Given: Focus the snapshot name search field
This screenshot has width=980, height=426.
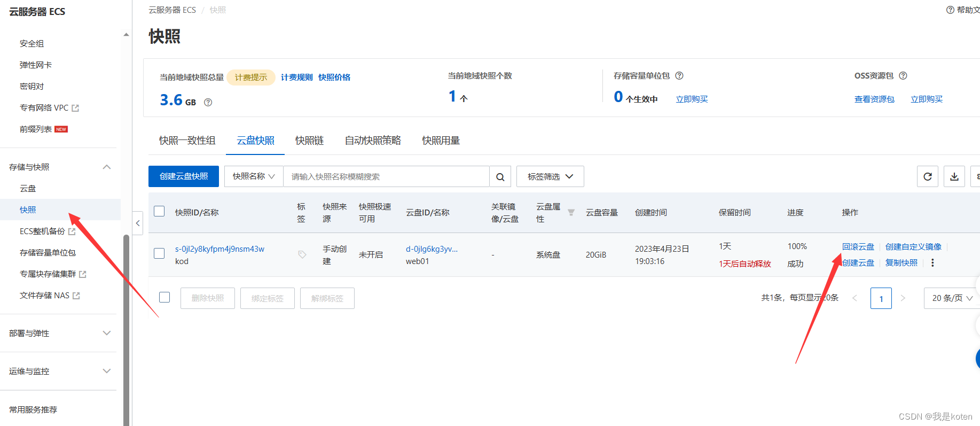Looking at the screenshot, I should point(386,176).
